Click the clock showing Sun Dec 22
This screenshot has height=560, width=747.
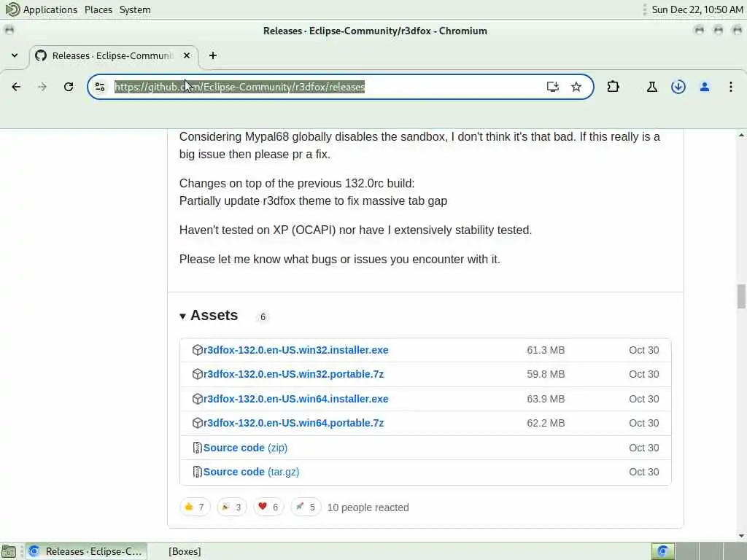[697, 9]
